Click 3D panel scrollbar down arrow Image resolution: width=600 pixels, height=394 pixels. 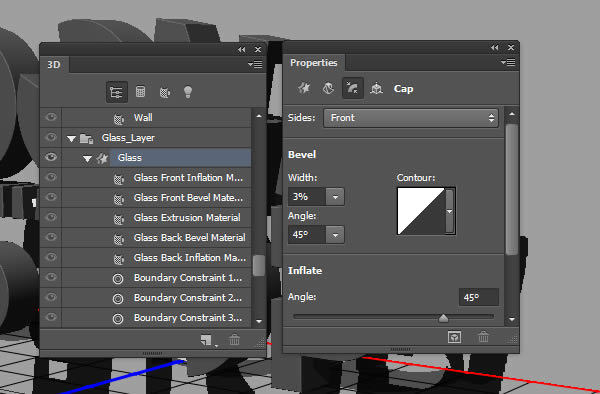pyautogui.click(x=259, y=321)
